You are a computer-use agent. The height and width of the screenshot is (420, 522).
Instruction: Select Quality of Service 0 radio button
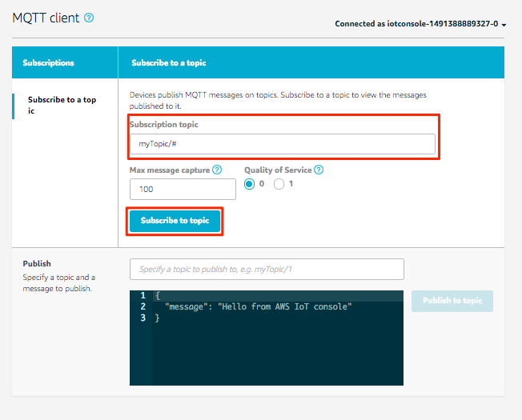(x=249, y=184)
